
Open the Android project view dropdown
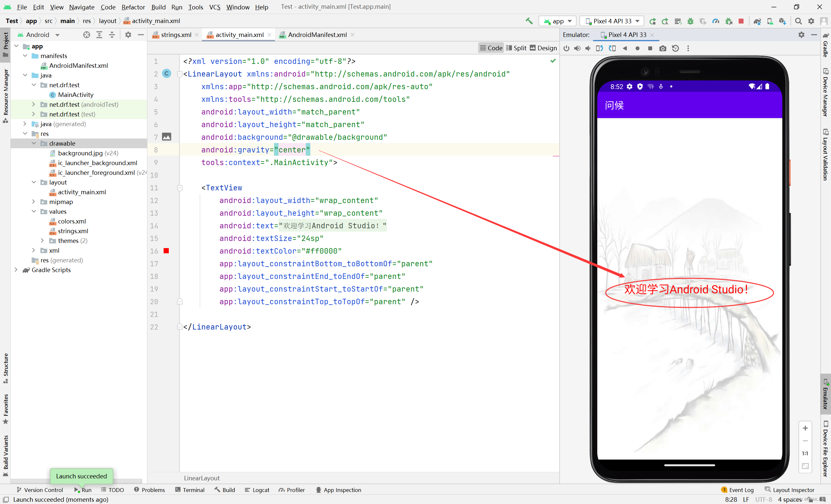(38, 35)
